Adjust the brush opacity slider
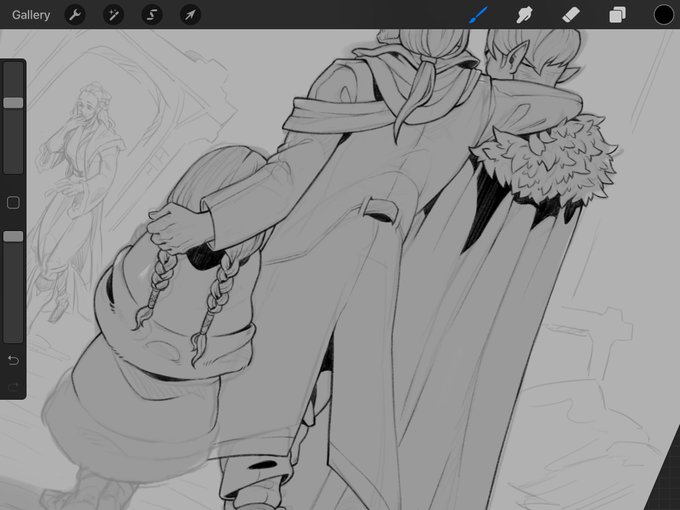This screenshot has height=510, width=680. point(13,287)
